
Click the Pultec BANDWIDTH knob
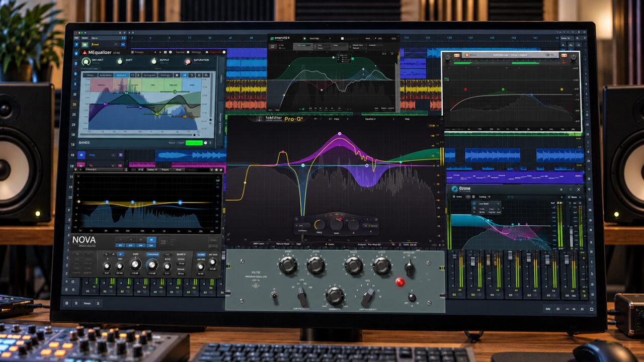[335, 296]
